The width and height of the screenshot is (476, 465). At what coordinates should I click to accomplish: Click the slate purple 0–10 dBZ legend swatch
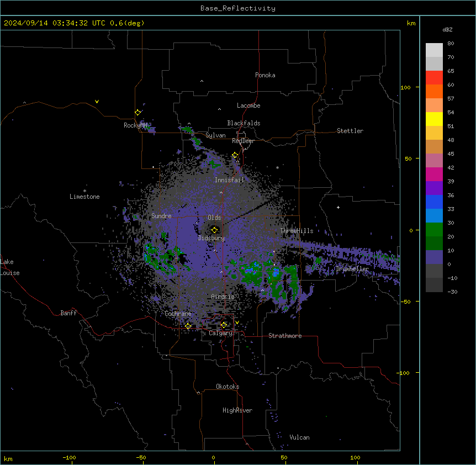(434, 257)
